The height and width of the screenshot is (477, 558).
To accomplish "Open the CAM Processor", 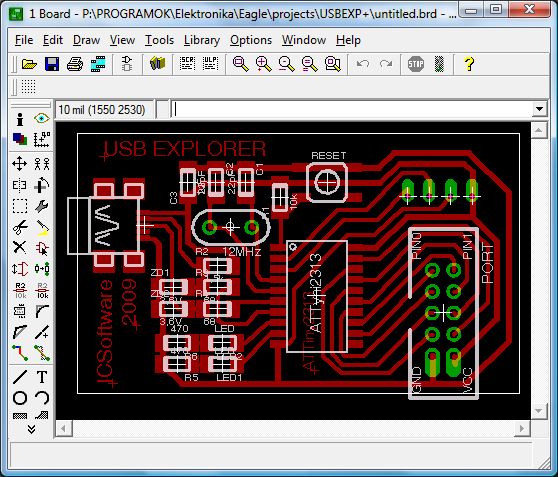I will (x=98, y=64).
